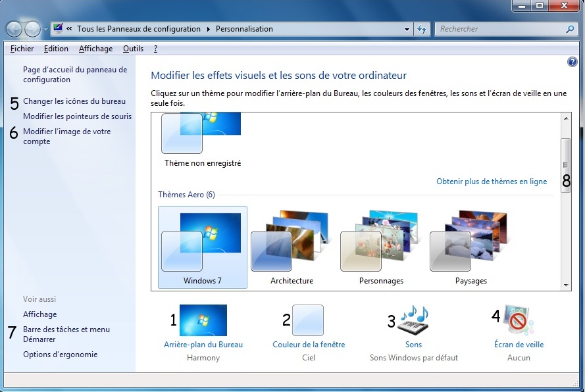
Task: Open Modifier l'image de votre compte
Action: pyautogui.click(x=66, y=137)
